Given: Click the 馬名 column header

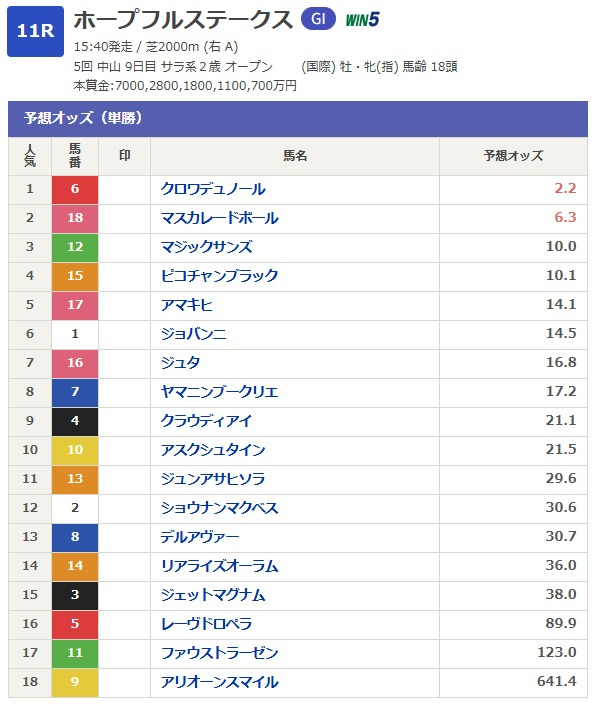Looking at the screenshot, I should pos(295,156).
